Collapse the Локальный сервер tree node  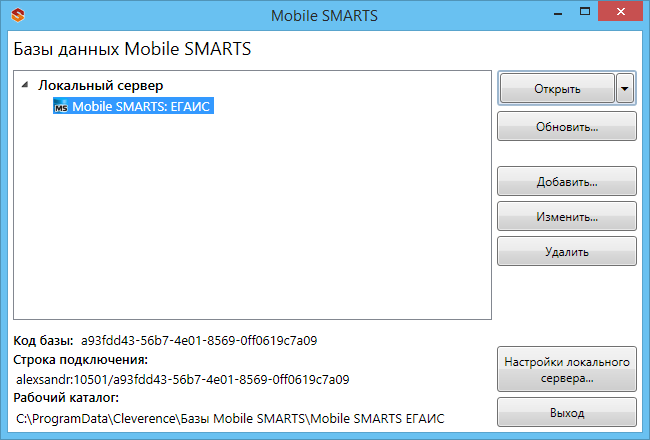tap(25, 85)
